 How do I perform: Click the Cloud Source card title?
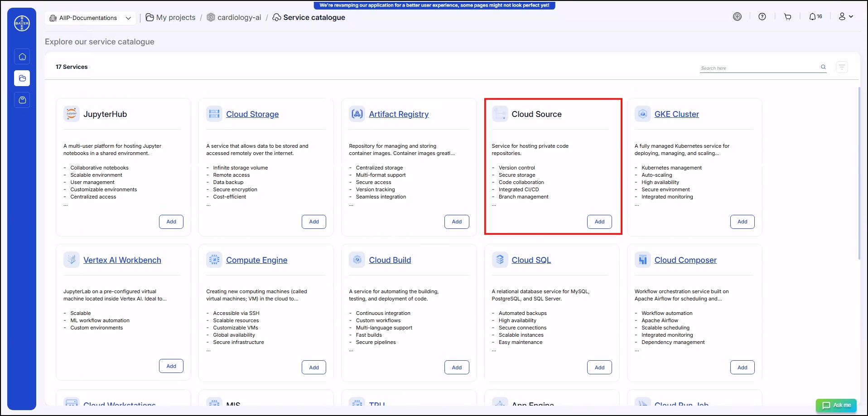point(536,114)
